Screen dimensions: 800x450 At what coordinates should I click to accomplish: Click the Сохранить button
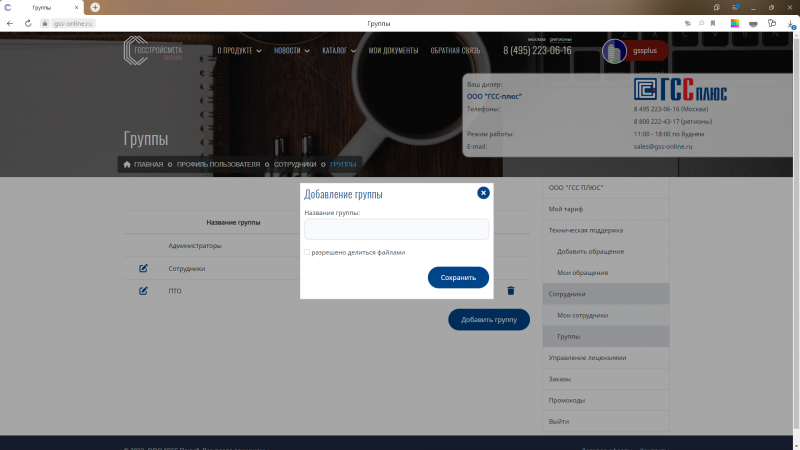[x=458, y=278]
